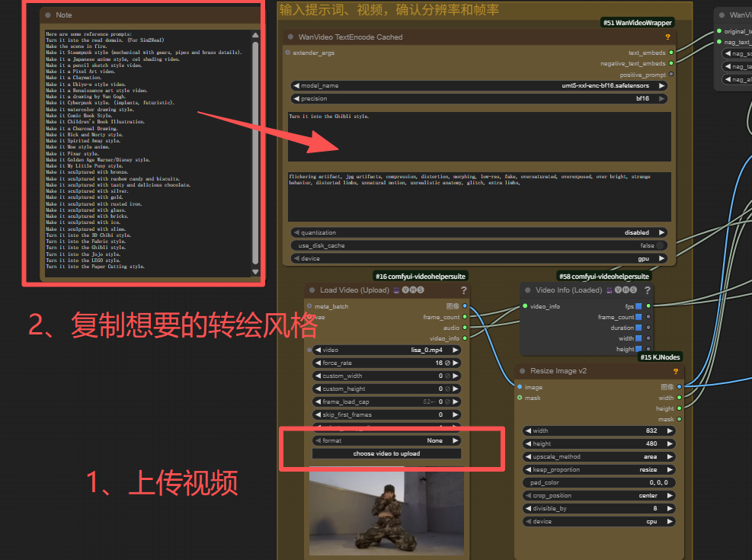This screenshot has height=560, width=752.
Task: Open the model_name dropdown
Action: (478, 86)
